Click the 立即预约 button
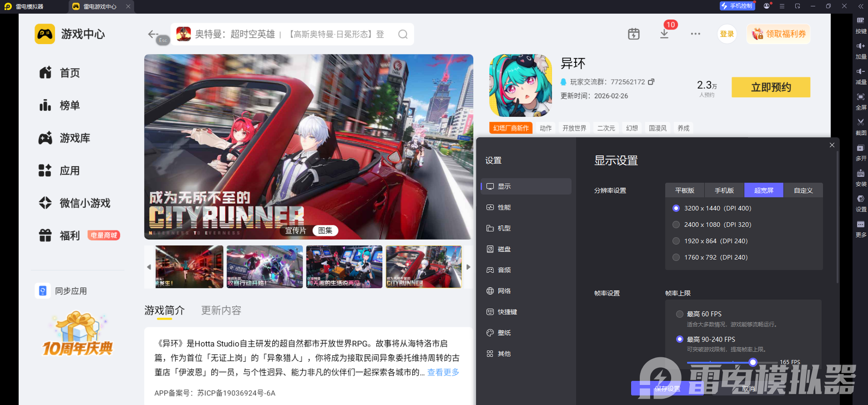 click(x=771, y=87)
